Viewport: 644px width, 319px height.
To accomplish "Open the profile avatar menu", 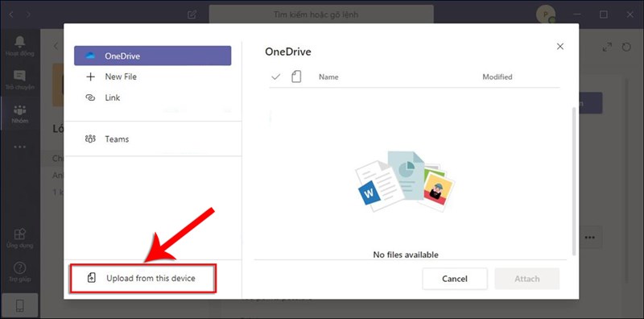I will [546, 14].
